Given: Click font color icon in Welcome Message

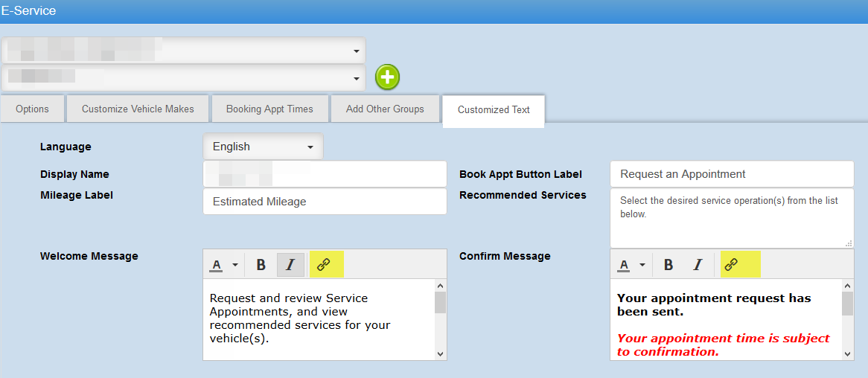Looking at the screenshot, I should [217, 265].
